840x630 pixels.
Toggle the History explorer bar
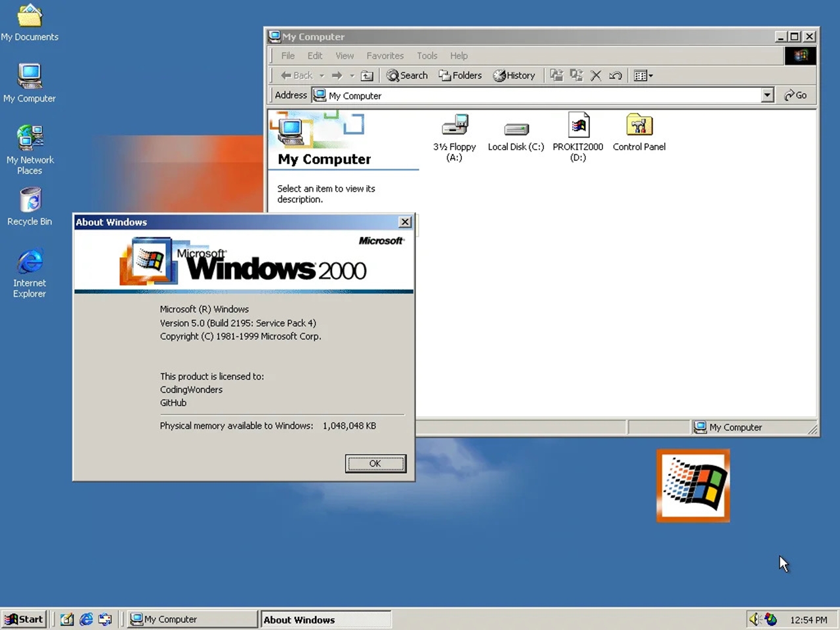(x=514, y=75)
